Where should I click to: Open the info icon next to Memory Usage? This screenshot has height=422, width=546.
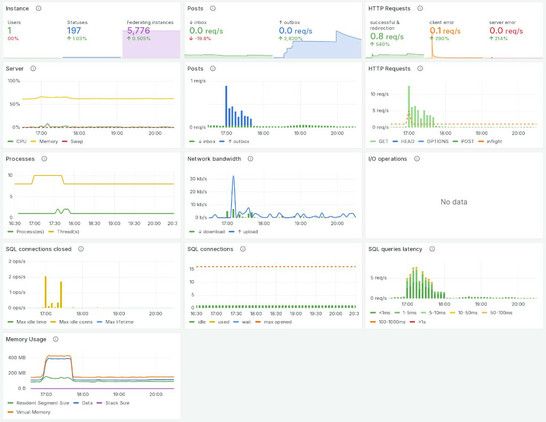56,339
